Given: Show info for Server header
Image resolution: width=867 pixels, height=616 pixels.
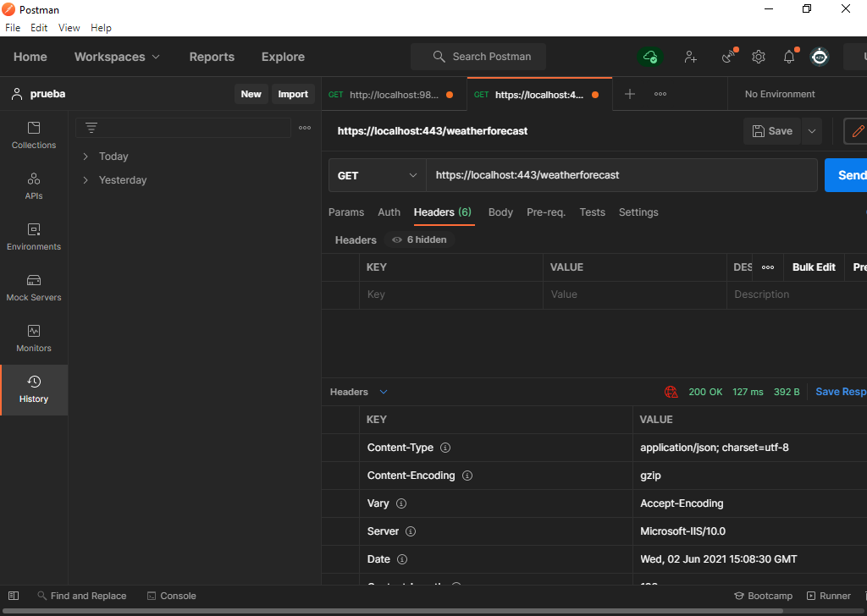Looking at the screenshot, I should click(x=411, y=531).
